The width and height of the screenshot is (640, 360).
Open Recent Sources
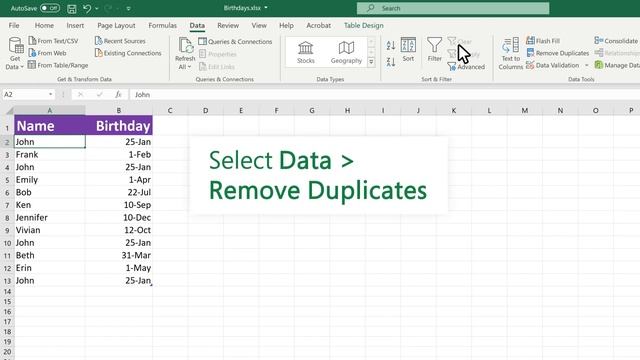(x=120, y=41)
